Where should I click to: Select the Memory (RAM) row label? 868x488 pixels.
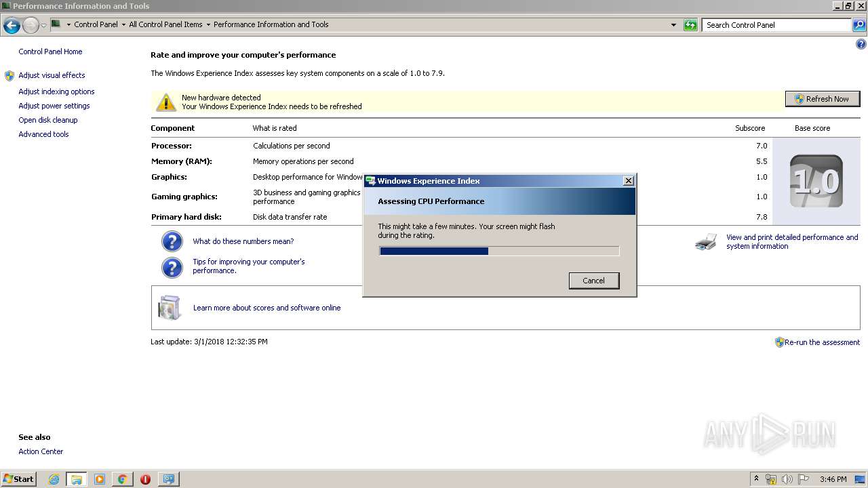(181, 161)
